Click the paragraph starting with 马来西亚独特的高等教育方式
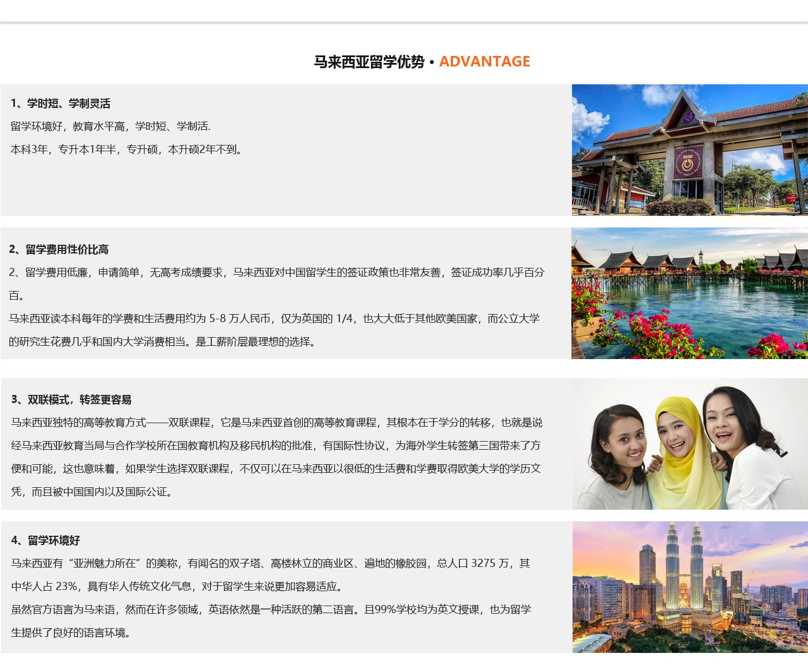The width and height of the screenshot is (808, 672). point(276,423)
